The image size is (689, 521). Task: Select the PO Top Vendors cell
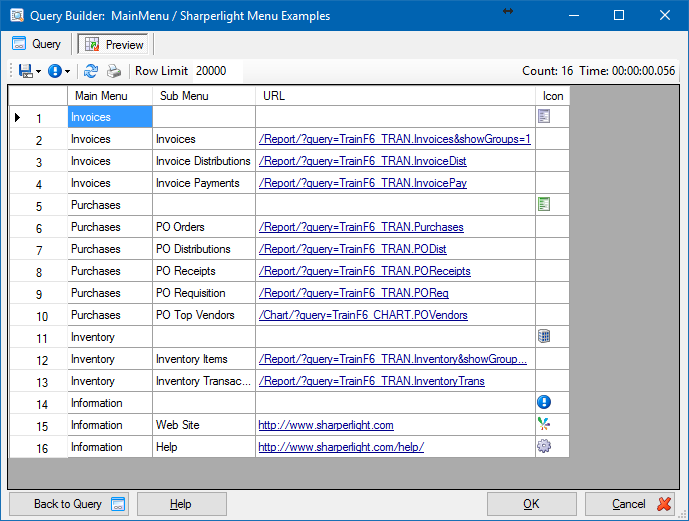(204, 315)
